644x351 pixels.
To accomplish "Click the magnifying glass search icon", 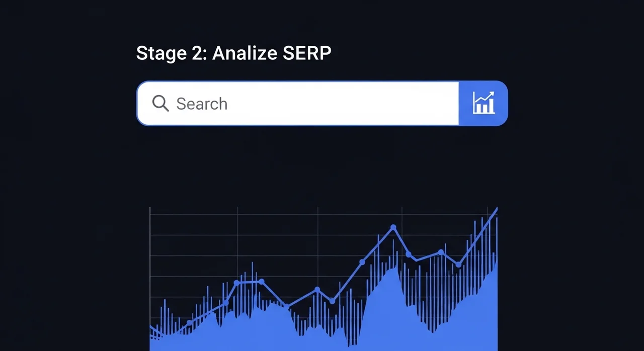I will pos(160,104).
